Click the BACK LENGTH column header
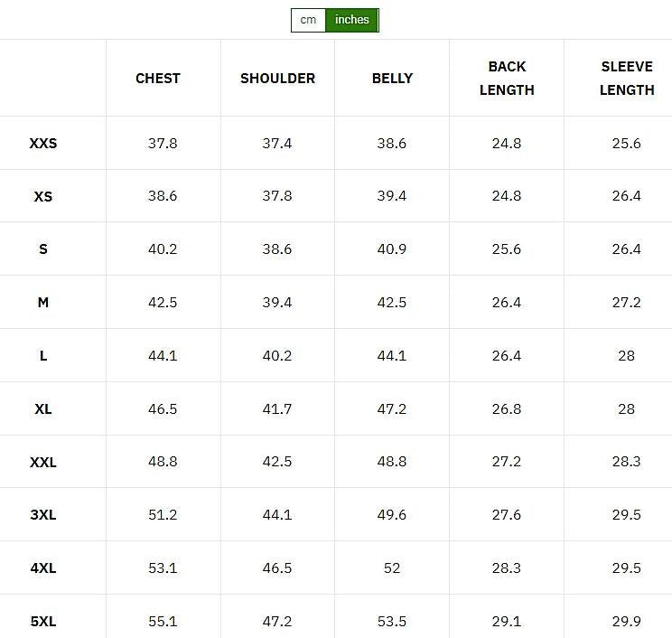 pos(507,79)
